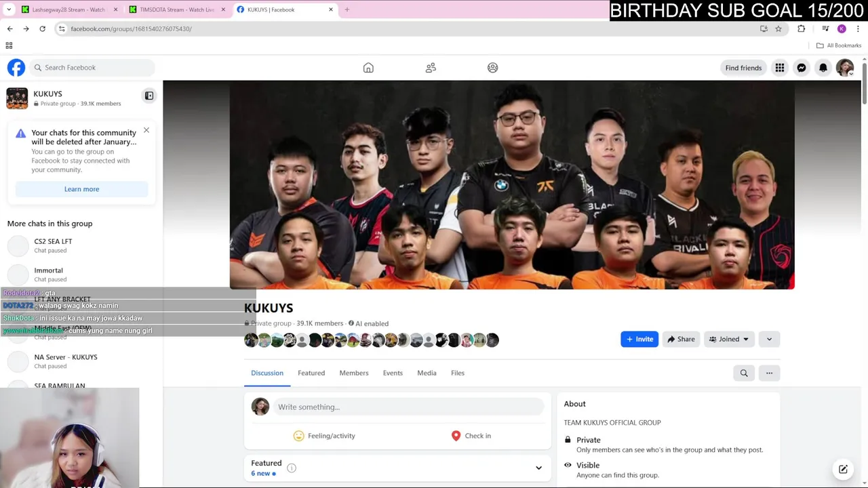This screenshot has width=868, height=488.
Task: Start a new message with compose icon
Action: 843,469
